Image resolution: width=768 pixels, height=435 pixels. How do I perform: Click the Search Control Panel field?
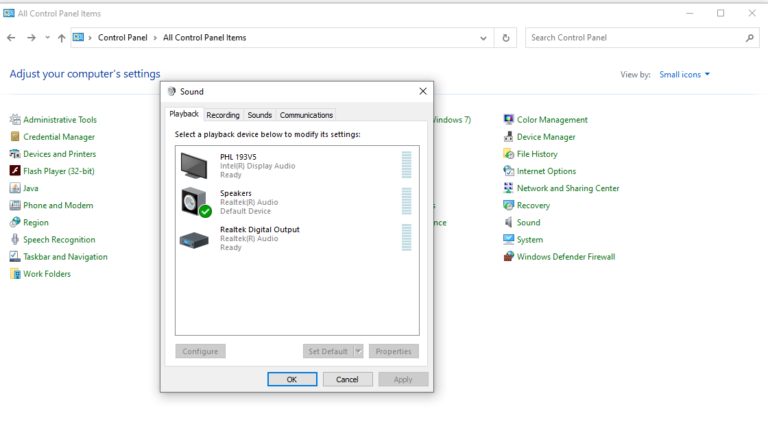(x=635, y=38)
